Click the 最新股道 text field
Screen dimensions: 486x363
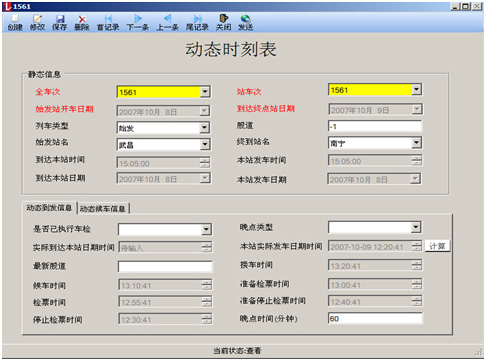[165, 266]
